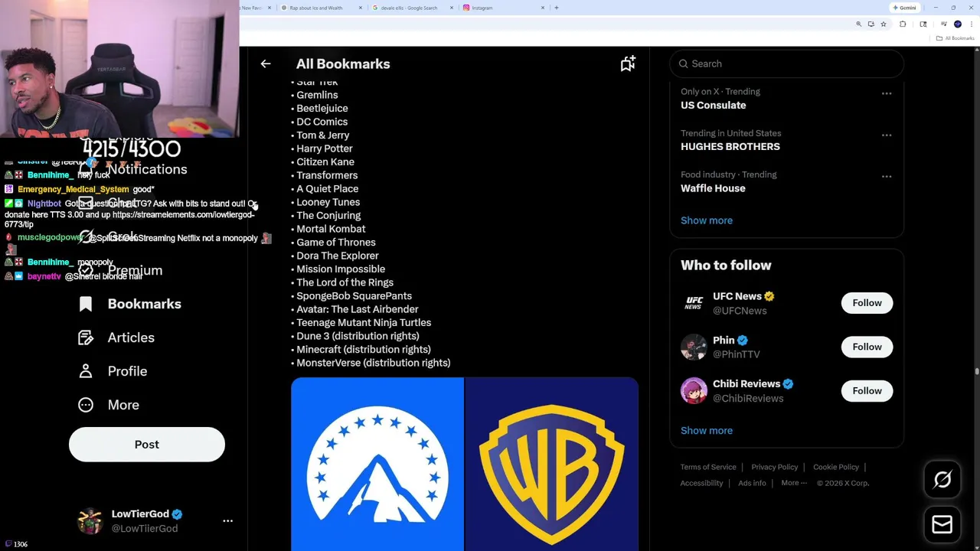Open the Warner Bros logo image
This screenshot has height=551, width=980.
pyautogui.click(x=551, y=464)
